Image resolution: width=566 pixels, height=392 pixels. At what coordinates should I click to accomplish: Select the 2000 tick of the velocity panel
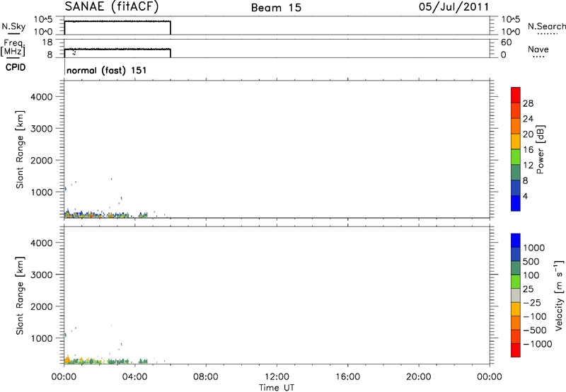pyautogui.click(x=41, y=306)
